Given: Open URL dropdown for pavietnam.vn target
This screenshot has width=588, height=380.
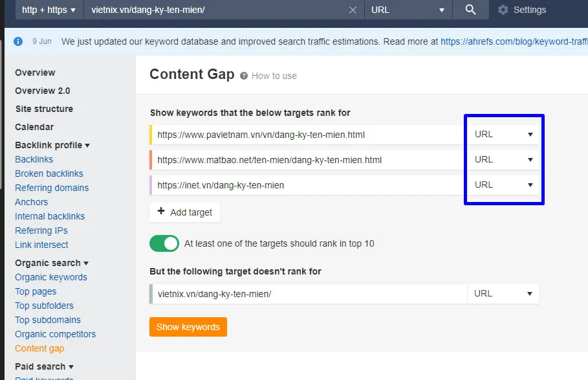Looking at the screenshot, I should [x=503, y=134].
